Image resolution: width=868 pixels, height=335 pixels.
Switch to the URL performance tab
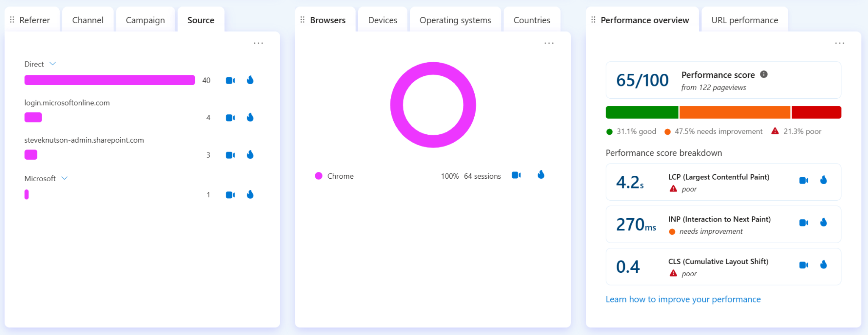tap(745, 19)
